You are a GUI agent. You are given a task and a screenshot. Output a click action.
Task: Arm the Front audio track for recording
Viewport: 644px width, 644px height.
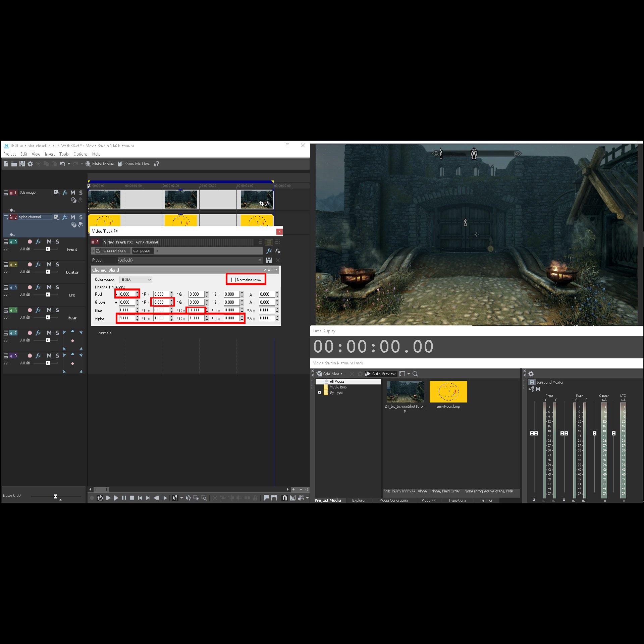point(30,241)
